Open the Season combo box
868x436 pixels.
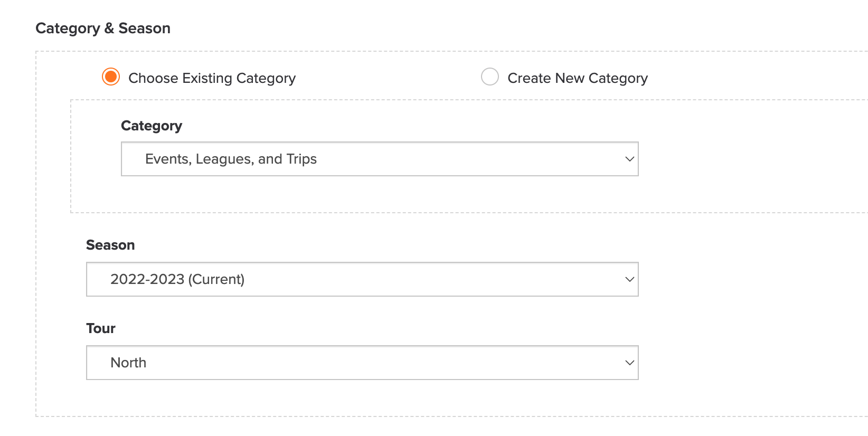[362, 279]
